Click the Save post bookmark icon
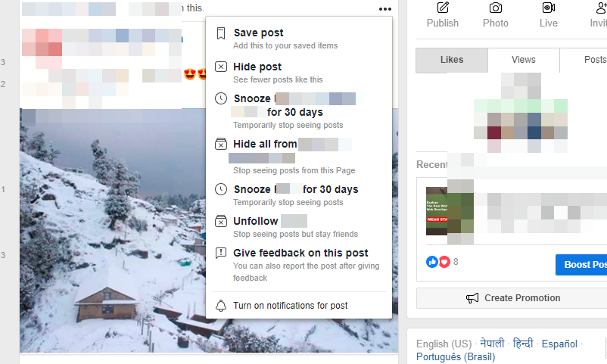The image size is (607, 364). 221,33
